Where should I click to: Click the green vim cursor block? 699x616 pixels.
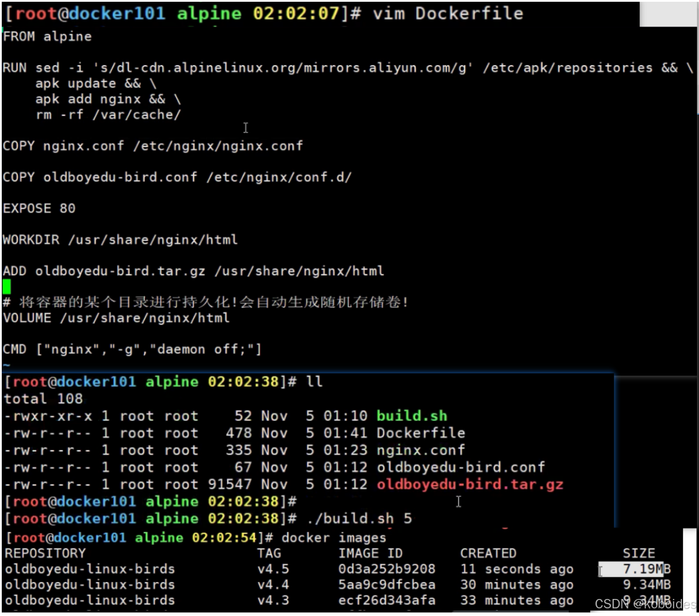[6, 286]
